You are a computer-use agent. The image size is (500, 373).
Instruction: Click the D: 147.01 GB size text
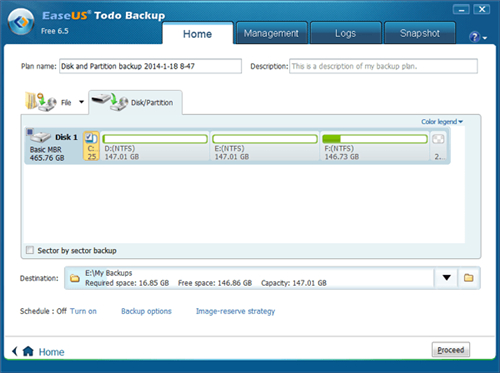122,156
